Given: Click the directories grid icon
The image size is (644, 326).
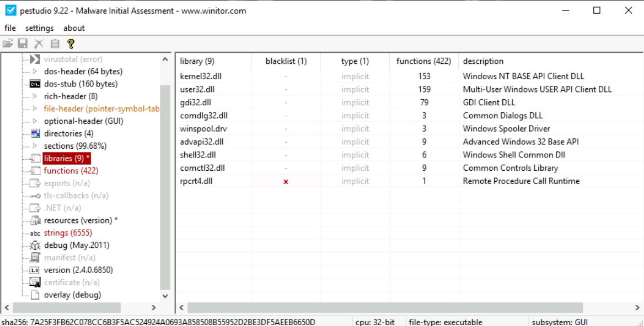Looking at the screenshot, I should [35, 134].
